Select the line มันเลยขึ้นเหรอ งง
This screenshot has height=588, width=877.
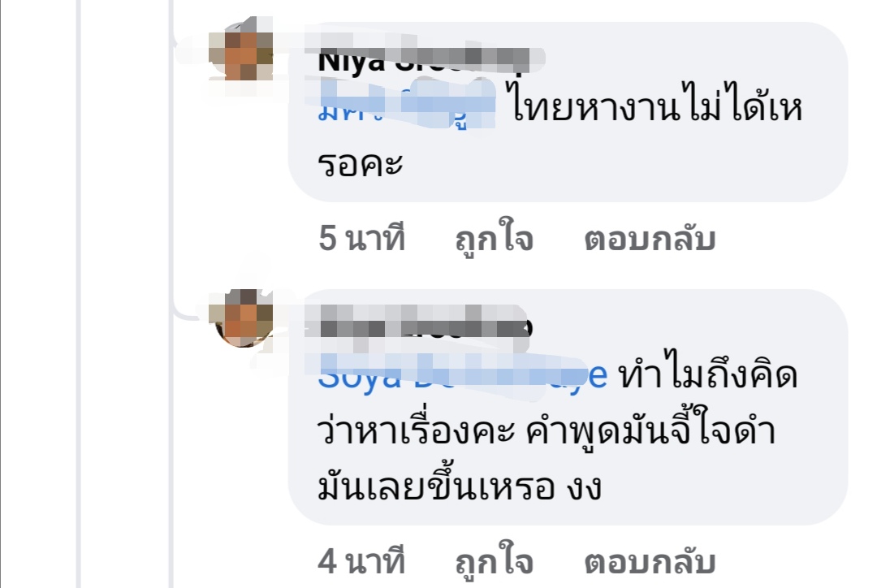click(x=459, y=485)
